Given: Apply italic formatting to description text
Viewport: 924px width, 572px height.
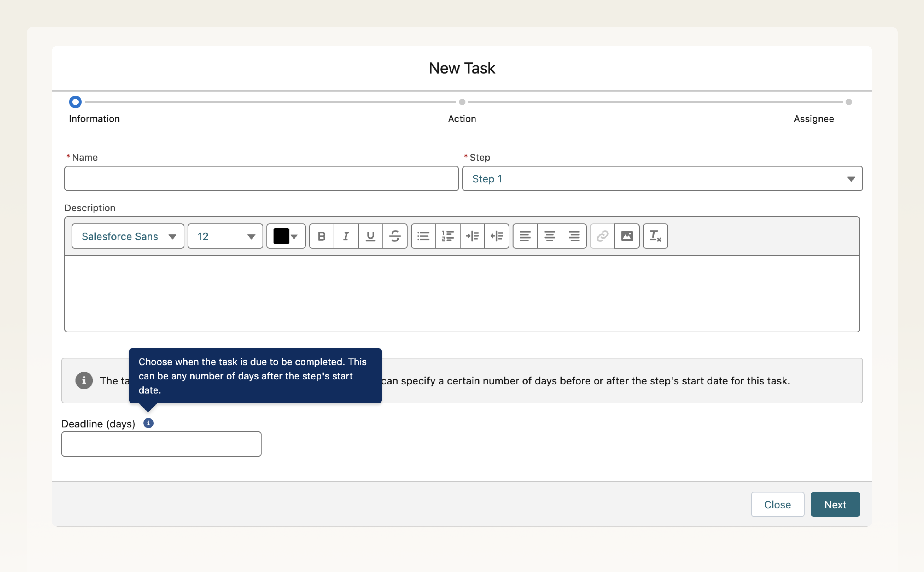Looking at the screenshot, I should tap(345, 236).
